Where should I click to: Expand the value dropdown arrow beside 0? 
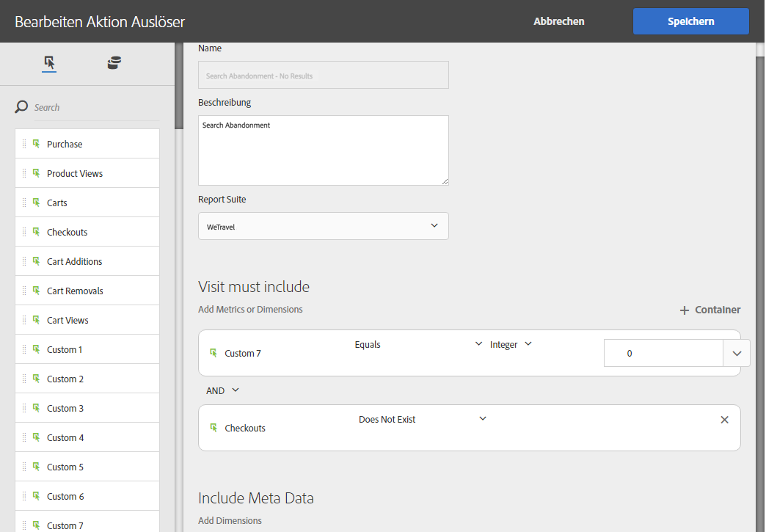coord(737,353)
